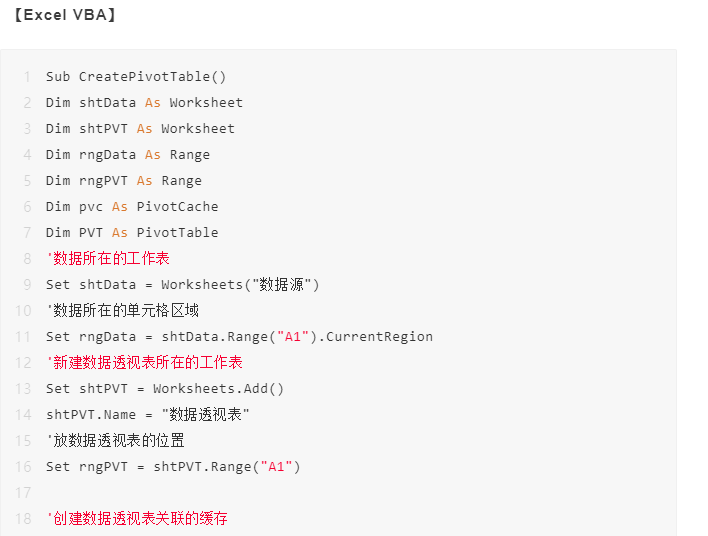Click the Set rngPVT = shtPVT.Range line

(173, 466)
